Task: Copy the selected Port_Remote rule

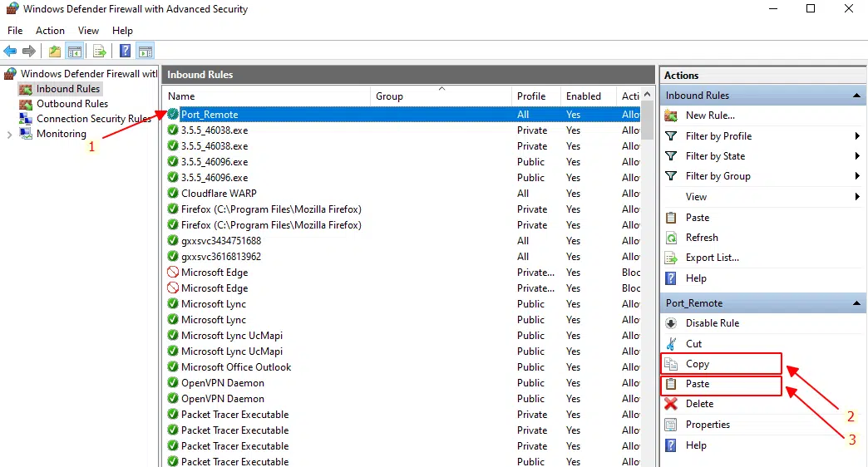Action: tap(697, 364)
